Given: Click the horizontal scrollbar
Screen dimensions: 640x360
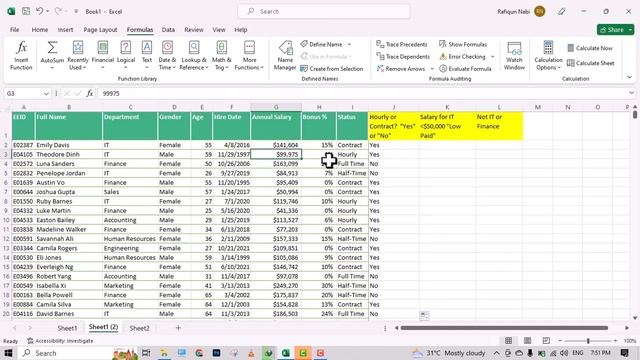Looking at the screenshot, I should pos(504,328).
